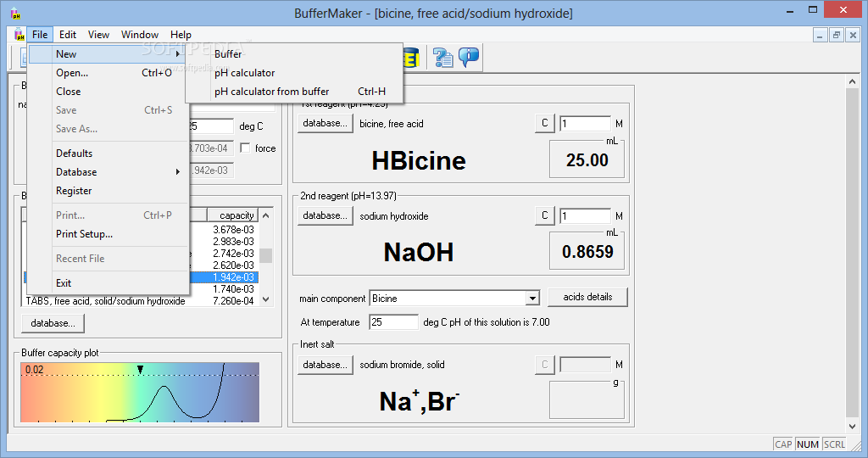Minimize the inner document window
The height and width of the screenshot is (458, 868).
(820, 35)
